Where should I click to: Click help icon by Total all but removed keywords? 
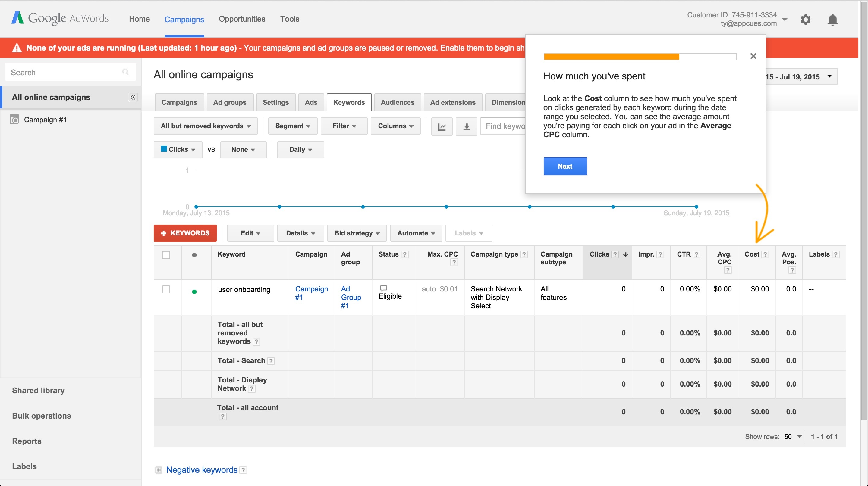256,342
